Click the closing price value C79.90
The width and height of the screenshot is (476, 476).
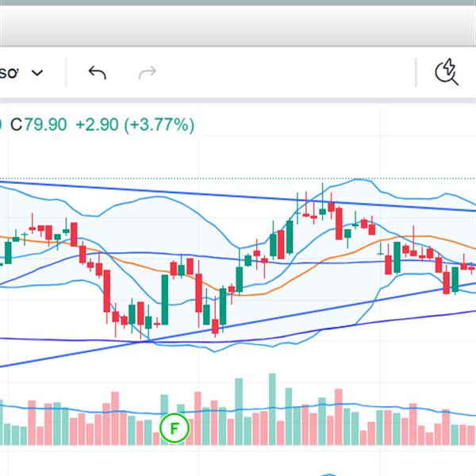tap(38, 125)
